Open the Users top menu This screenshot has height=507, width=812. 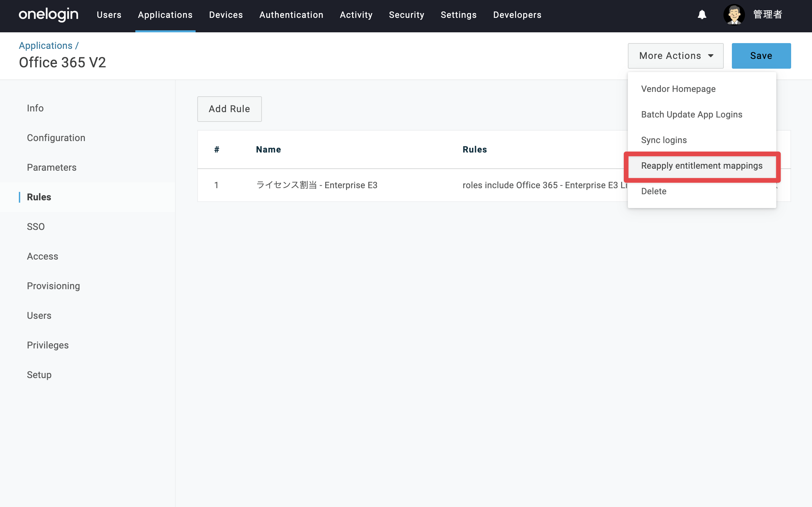click(x=109, y=15)
